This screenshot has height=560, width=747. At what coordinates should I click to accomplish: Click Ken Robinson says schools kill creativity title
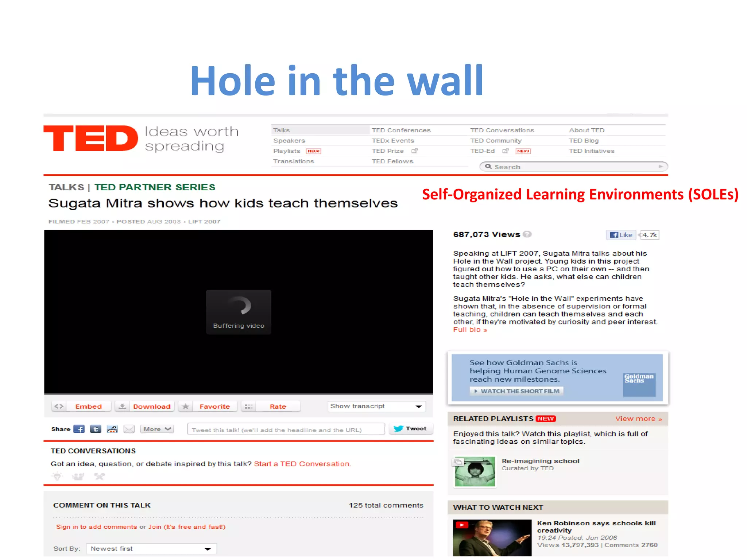pos(596,527)
